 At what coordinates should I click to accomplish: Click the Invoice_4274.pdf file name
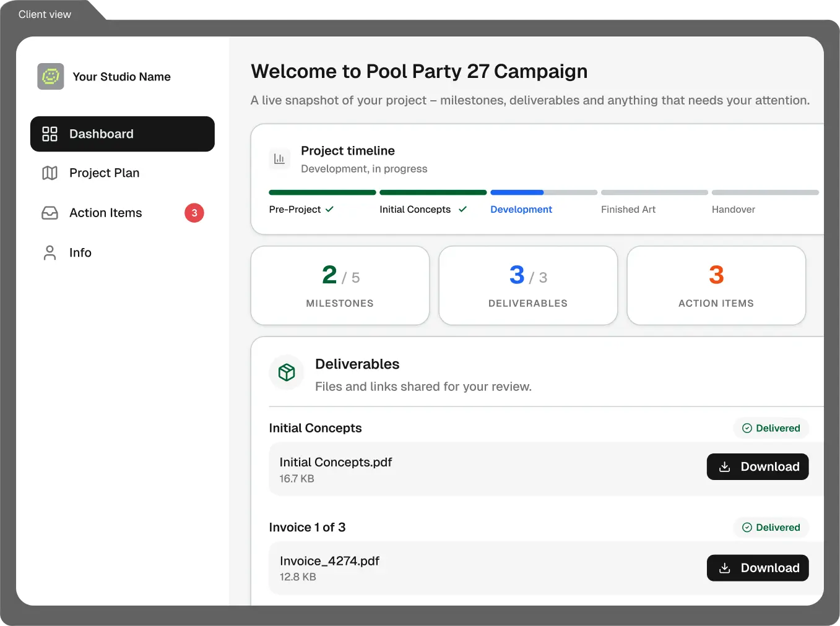tap(329, 561)
